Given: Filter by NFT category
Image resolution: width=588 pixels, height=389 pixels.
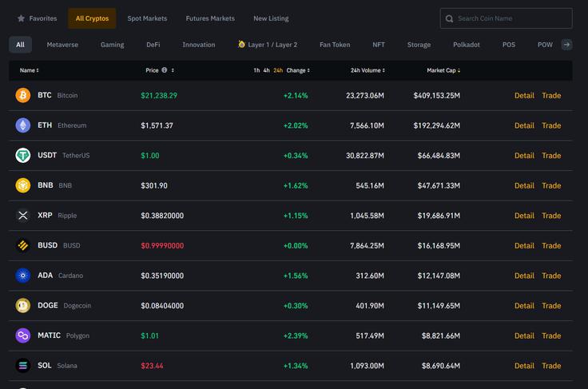Looking at the screenshot, I should pyautogui.click(x=379, y=45).
